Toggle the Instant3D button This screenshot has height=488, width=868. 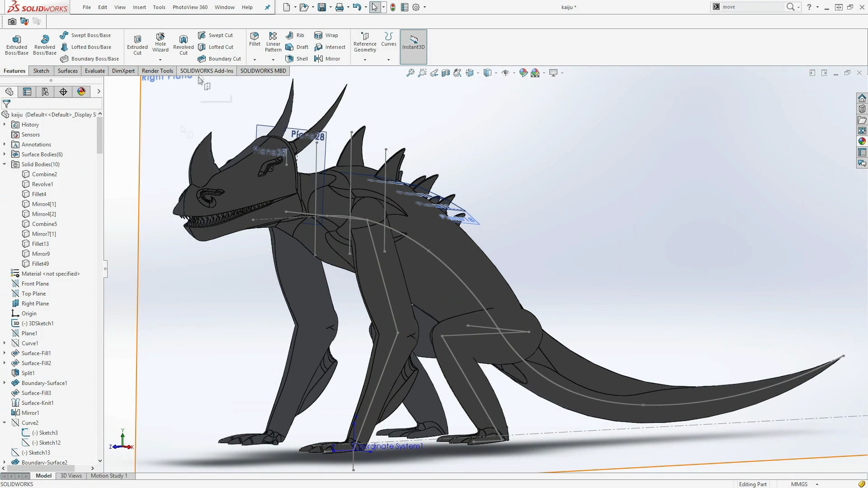413,42
